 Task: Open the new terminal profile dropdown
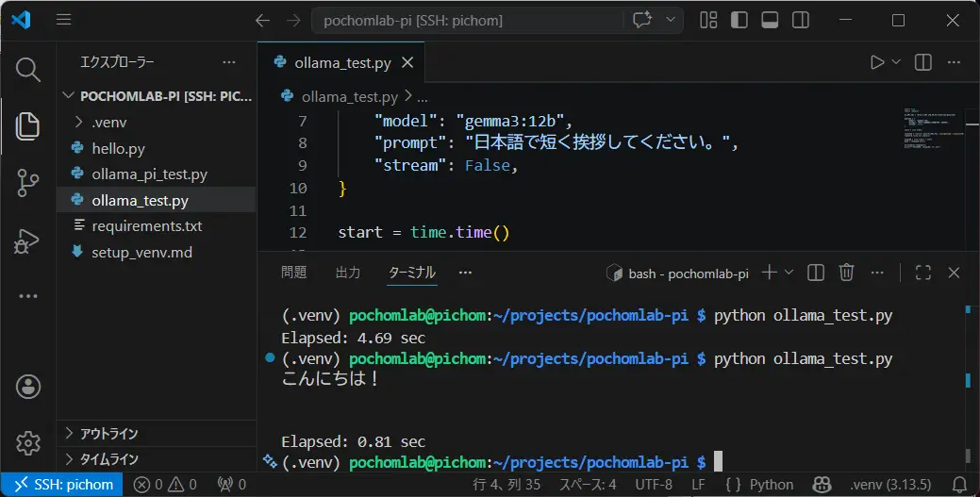click(789, 272)
